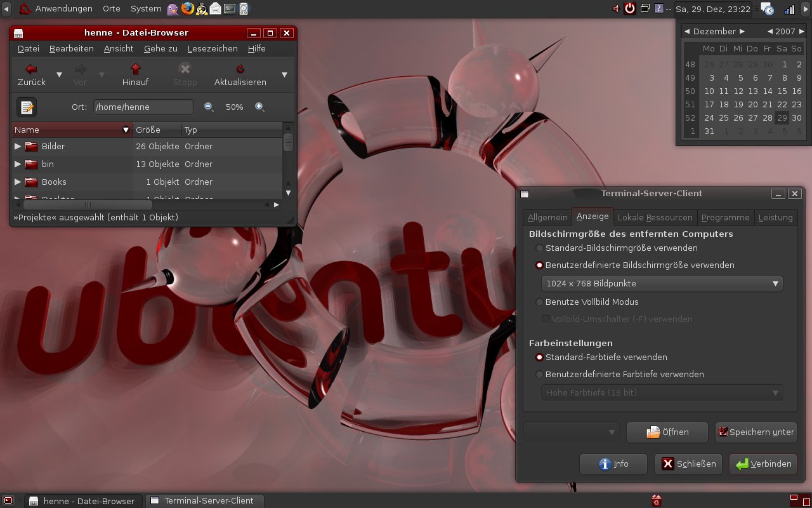Click the red power/shutdown icon
This screenshot has width=812, height=508.
coord(630,9)
